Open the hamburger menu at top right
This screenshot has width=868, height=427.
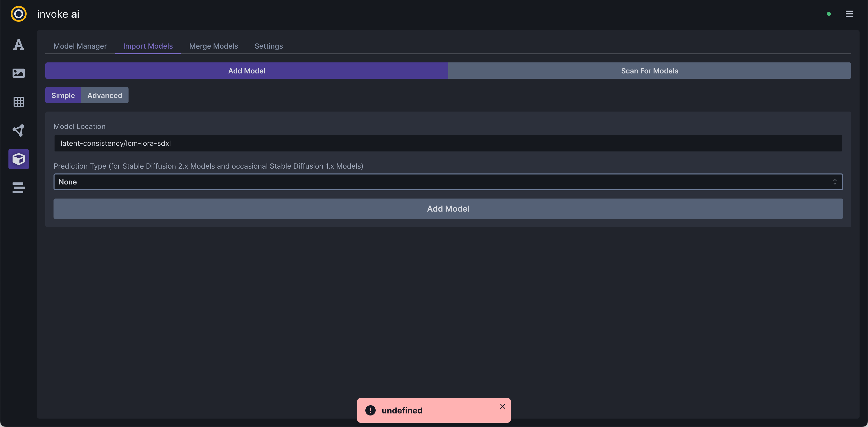pos(850,14)
